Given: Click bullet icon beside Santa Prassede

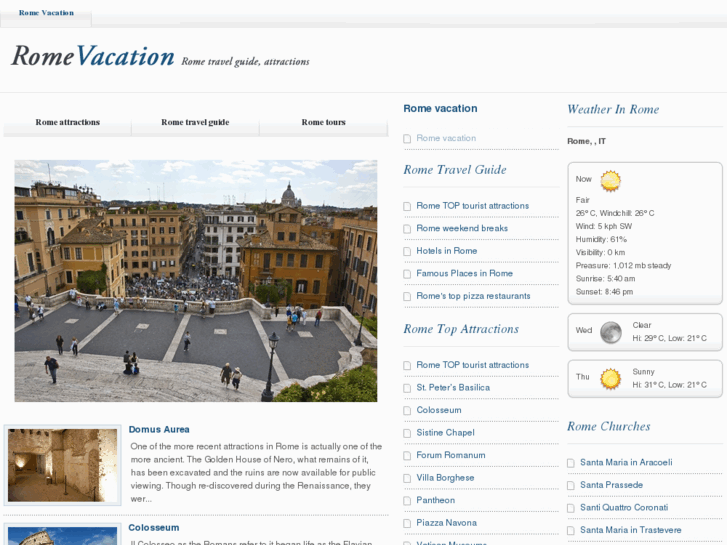Looking at the screenshot, I should (571, 486).
